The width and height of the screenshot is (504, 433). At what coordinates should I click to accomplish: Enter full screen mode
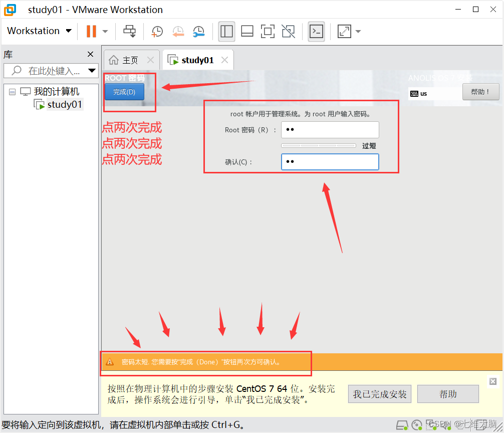coord(268,31)
